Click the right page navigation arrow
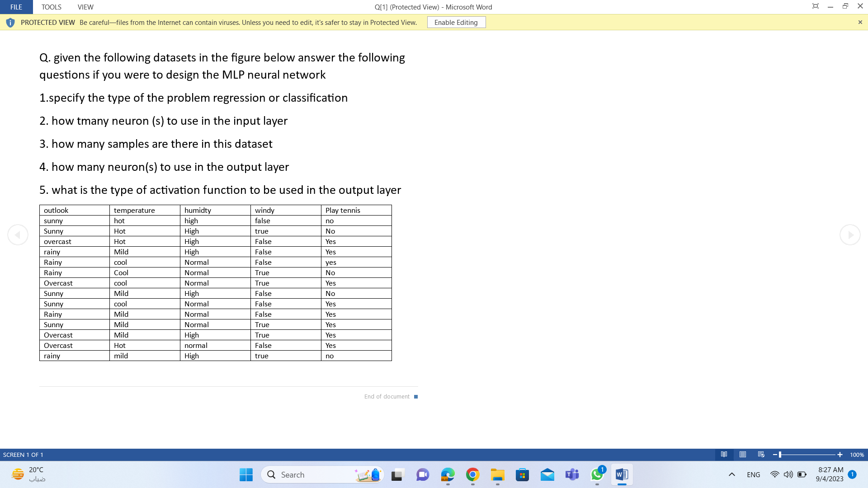This screenshot has height=488, width=868. pyautogui.click(x=850, y=235)
